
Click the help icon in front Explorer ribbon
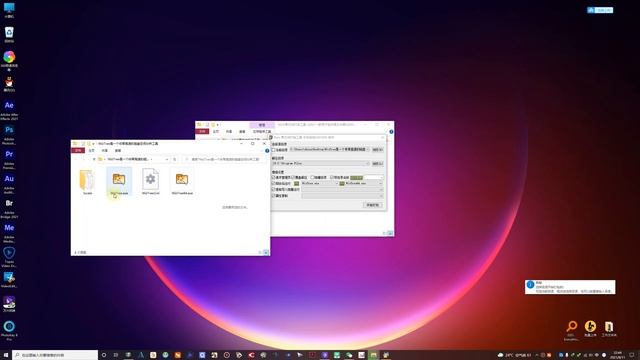(x=267, y=151)
